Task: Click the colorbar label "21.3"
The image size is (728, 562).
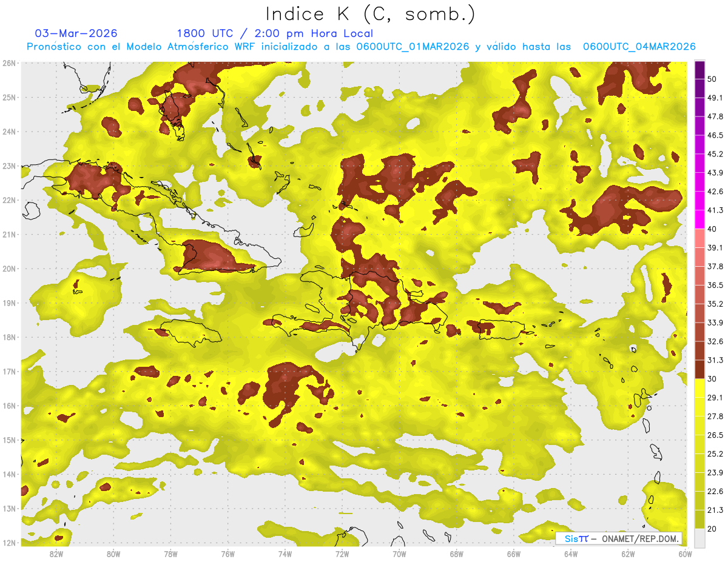Action: [715, 510]
